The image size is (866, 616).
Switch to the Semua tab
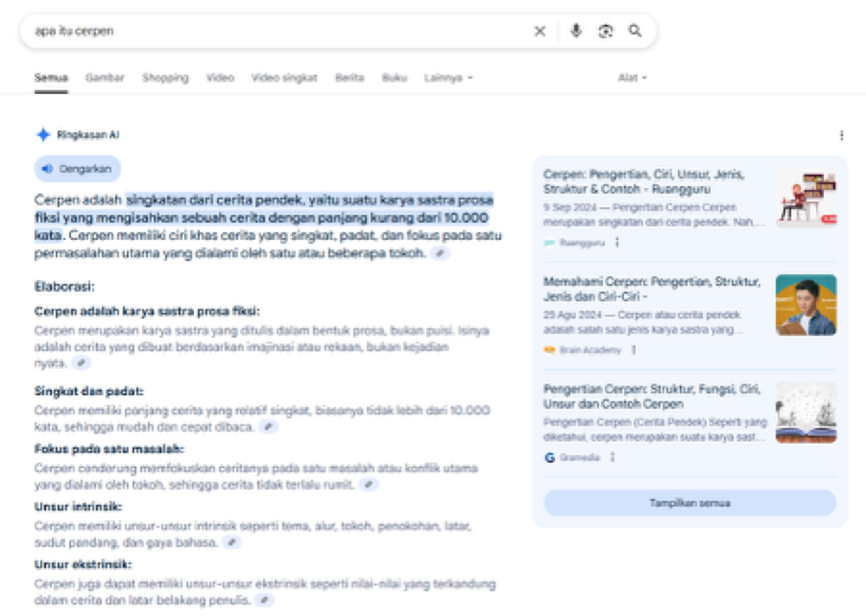(x=51, y=78)
